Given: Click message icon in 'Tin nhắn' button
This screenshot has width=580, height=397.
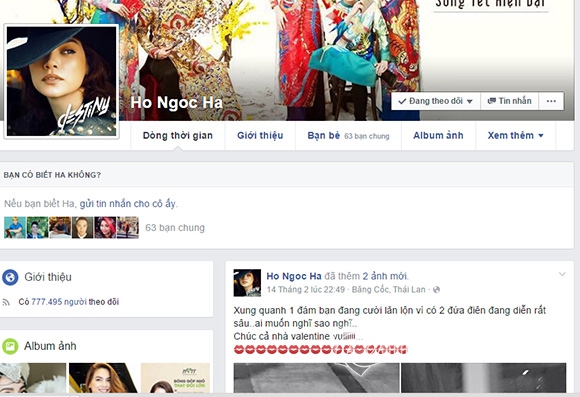Looking at the screenshot, I should coord(492,101).
